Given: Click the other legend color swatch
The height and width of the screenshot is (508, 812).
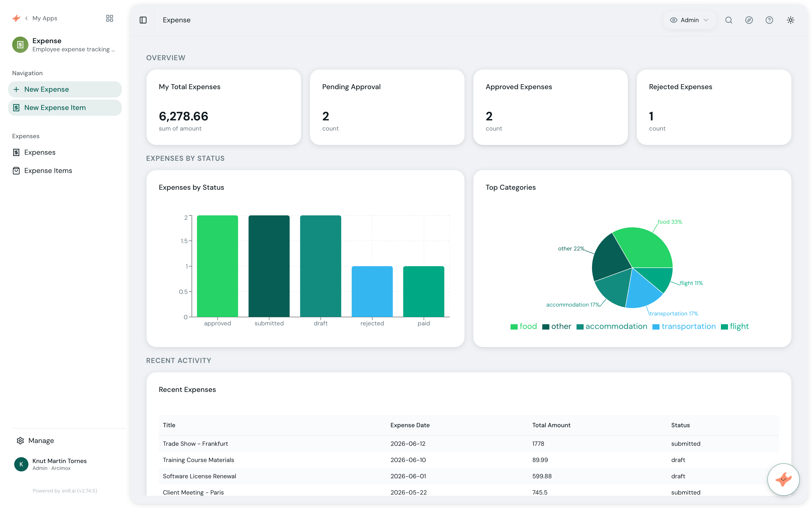Looking at the screenshot, I should coord(546,327).
